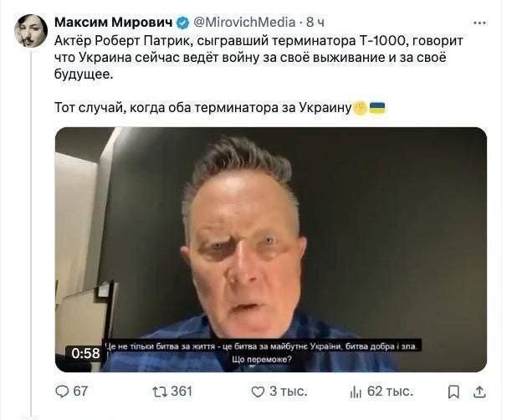The height and width of the screenshot is (420, 512).
Task: Click the 67 replies count
Action: [80, 392]
